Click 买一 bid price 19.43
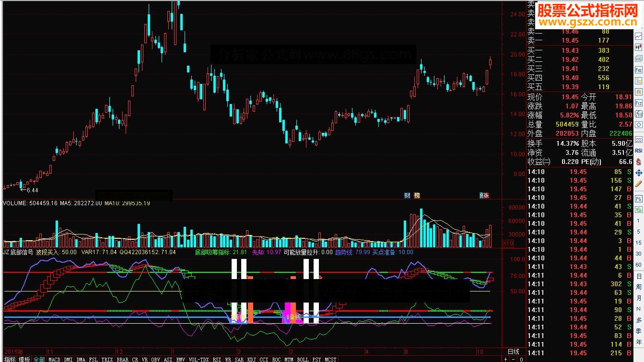Viewport: 644px width, 362px height. 570,50
